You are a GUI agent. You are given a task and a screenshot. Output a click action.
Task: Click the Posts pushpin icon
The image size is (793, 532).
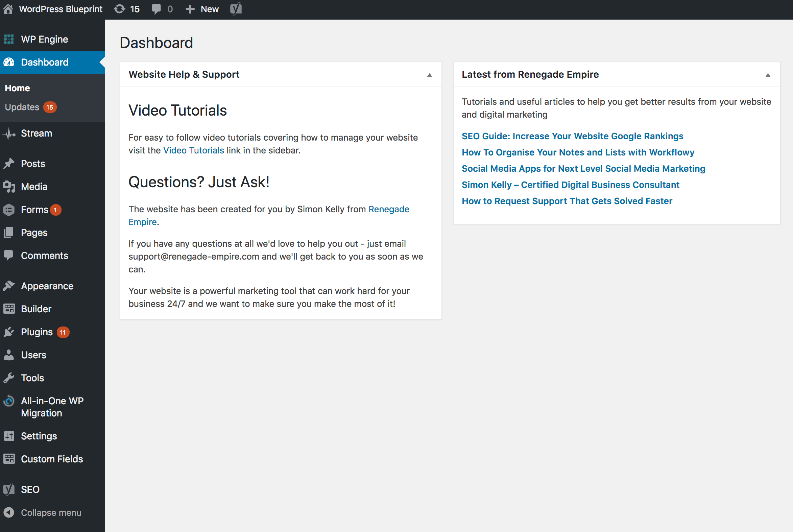click(9, 164)
